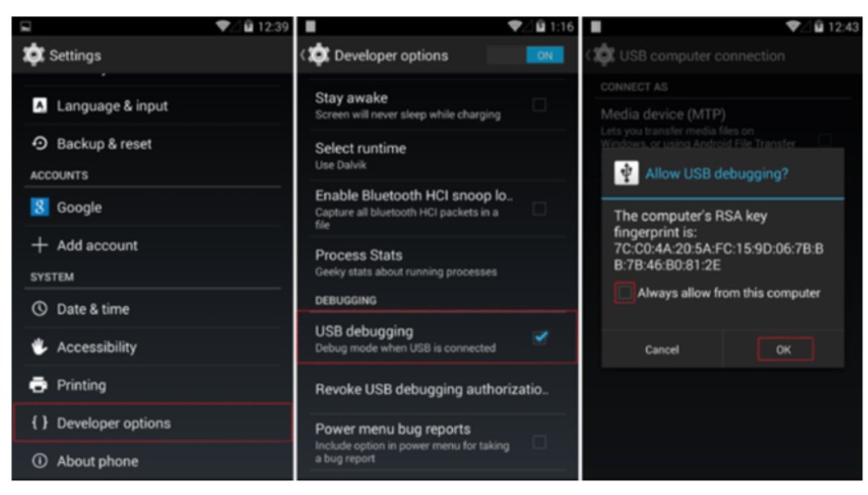Tap the notification icon on USB connection screen
Image resolution: width=868 pixels, height=495 pixels.
pos(596,26)
